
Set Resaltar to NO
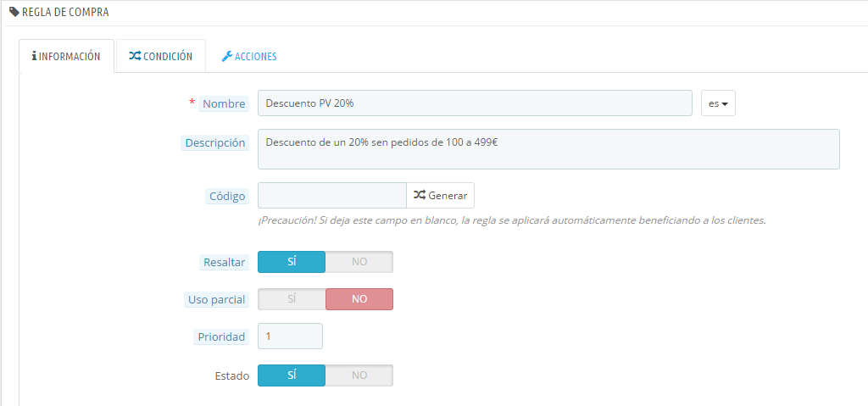pyautogui.click(x=359, y=262)
